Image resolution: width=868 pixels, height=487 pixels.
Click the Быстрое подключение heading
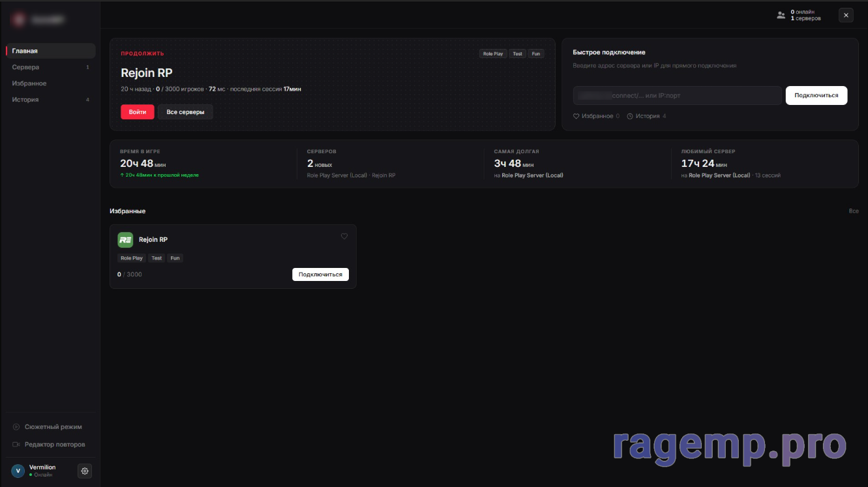pyautogui.click(x=609, y=52)
